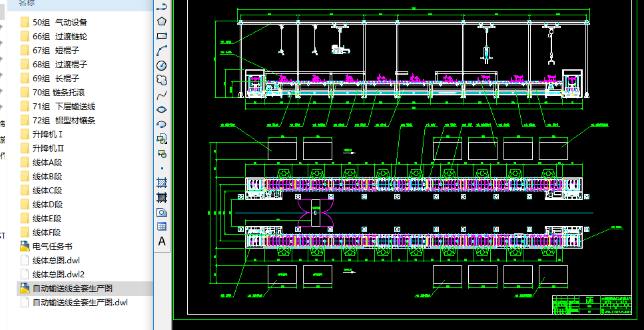Image resolution: width=644 pixels, height=330 pixels.
Task: Select the 线体E段 folder
Action: click(41, 218)
